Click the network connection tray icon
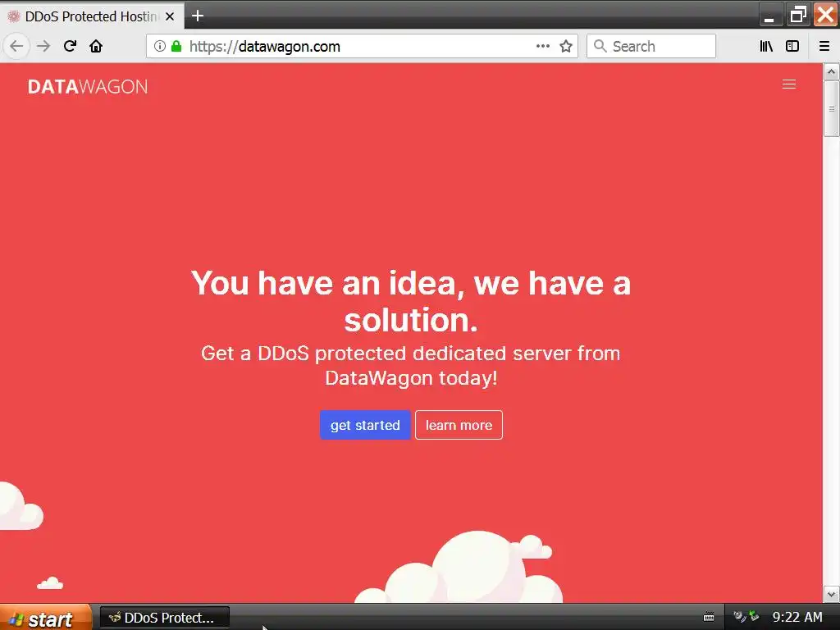 754,617
